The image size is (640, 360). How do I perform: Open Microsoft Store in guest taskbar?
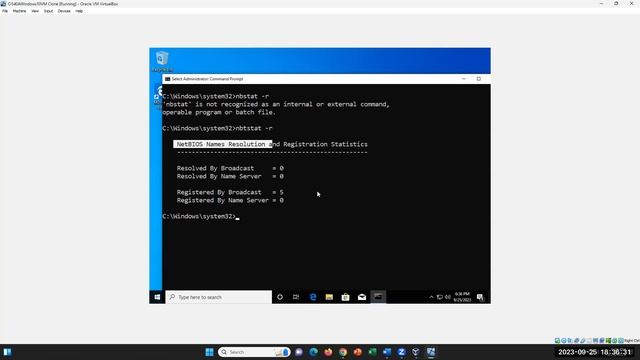point(345,297)
